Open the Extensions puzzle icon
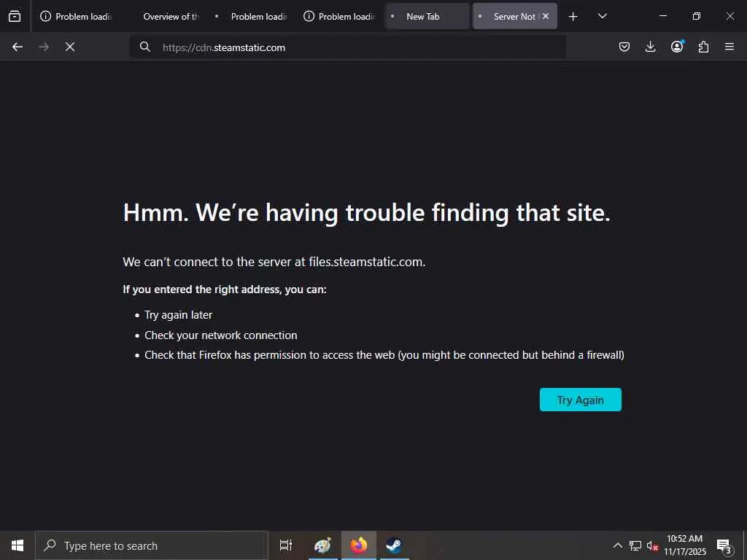 click(703, 47)
